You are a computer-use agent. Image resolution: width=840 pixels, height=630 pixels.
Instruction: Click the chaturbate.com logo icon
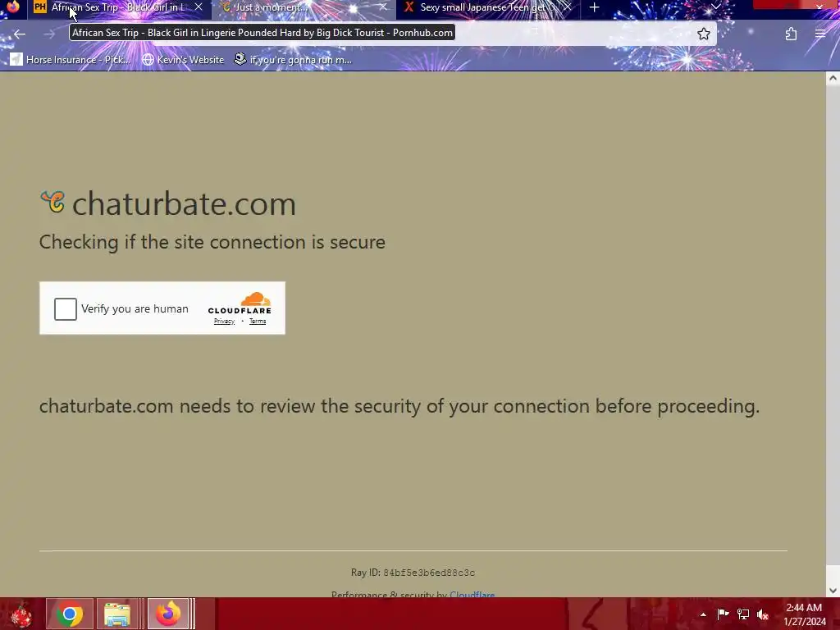[52, 203]
